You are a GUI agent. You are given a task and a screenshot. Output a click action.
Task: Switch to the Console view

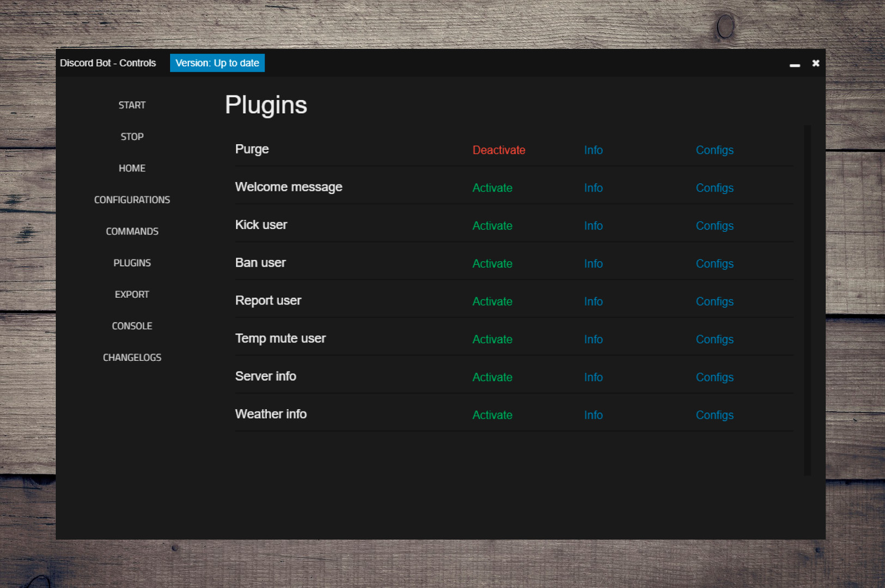click(x=132, y=326)
